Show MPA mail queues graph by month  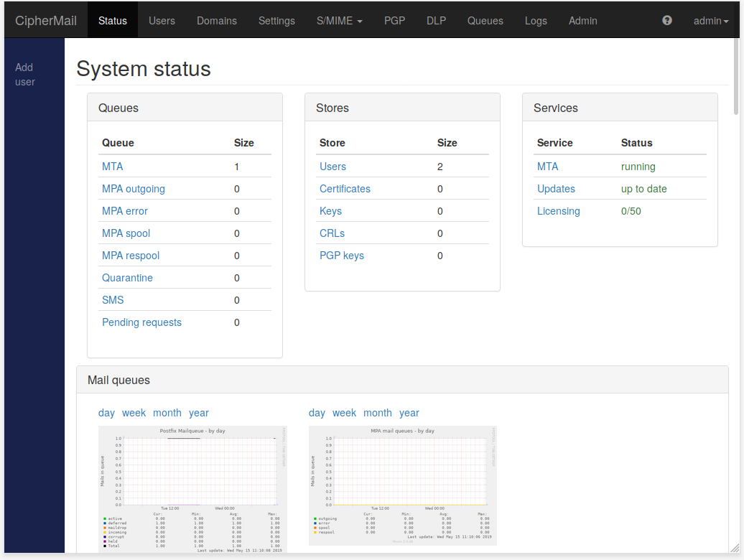[378, 413]
